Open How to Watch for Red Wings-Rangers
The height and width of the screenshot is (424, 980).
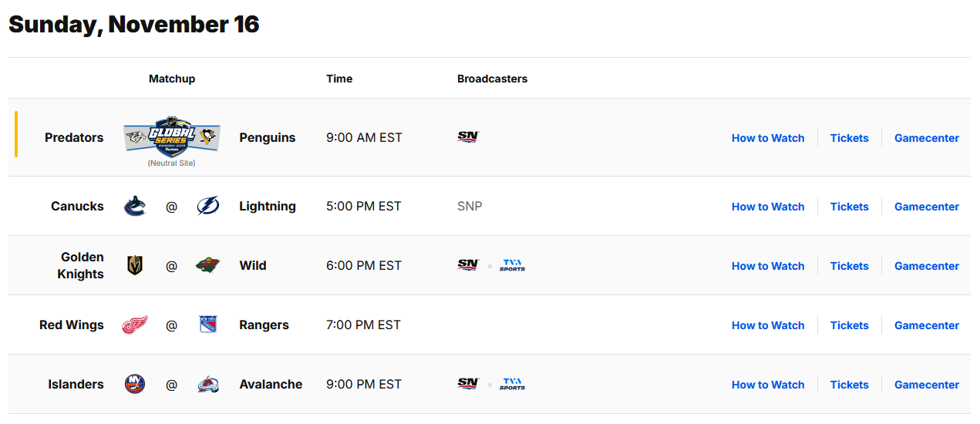pyautogui.click(x=768, y=325)
